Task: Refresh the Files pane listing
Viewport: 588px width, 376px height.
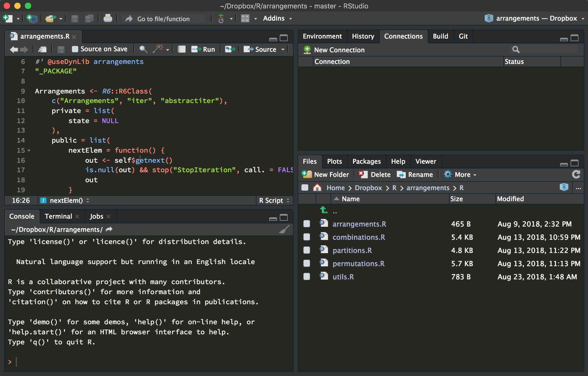Action: click(x=576, y=174)
